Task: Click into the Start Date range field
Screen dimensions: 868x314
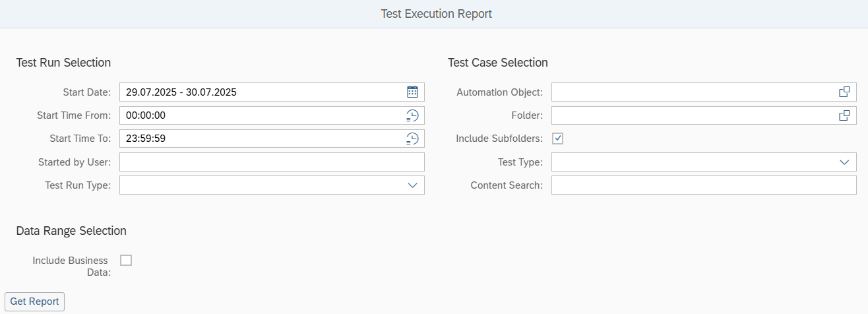Action: click(261, 92)
